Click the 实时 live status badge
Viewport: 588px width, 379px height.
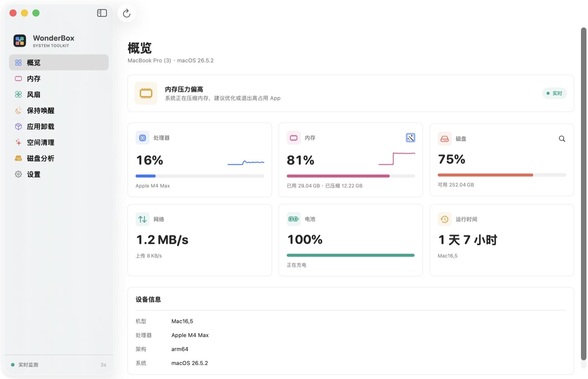pos(555,93)
